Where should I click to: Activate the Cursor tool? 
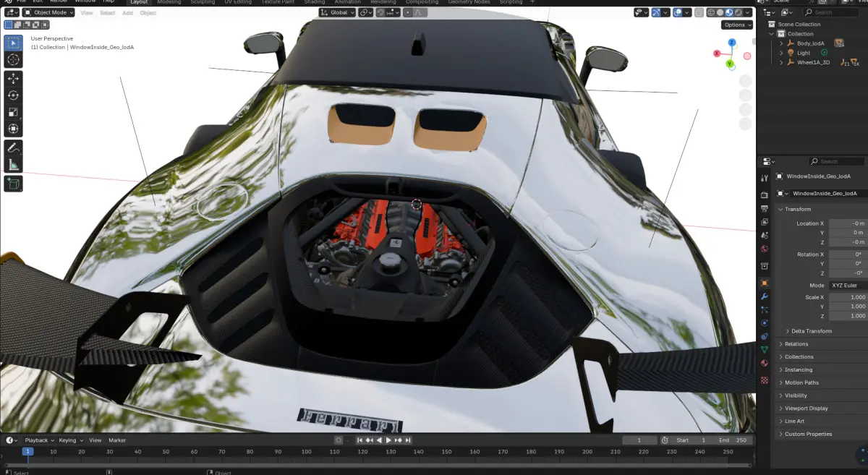tap(13, 60)
